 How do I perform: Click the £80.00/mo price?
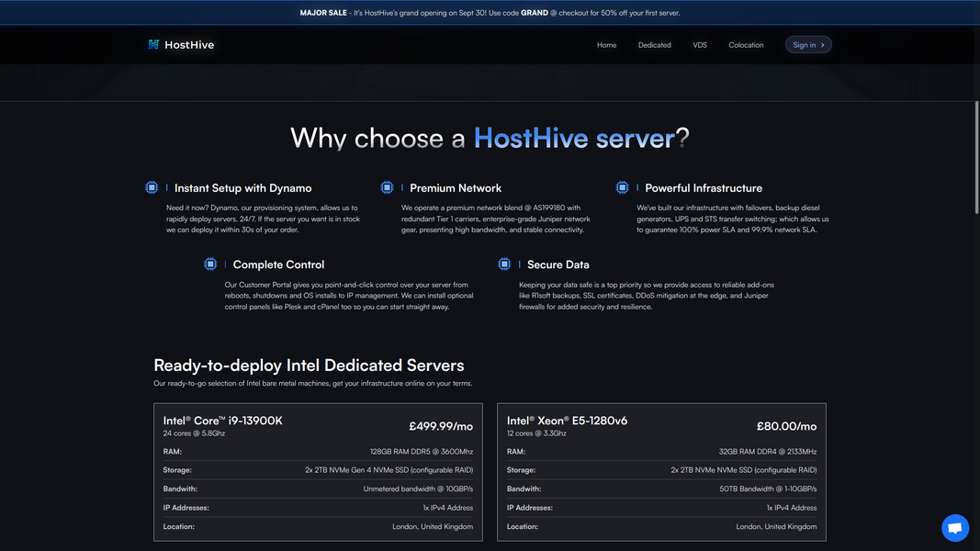[x=786, y=426]
